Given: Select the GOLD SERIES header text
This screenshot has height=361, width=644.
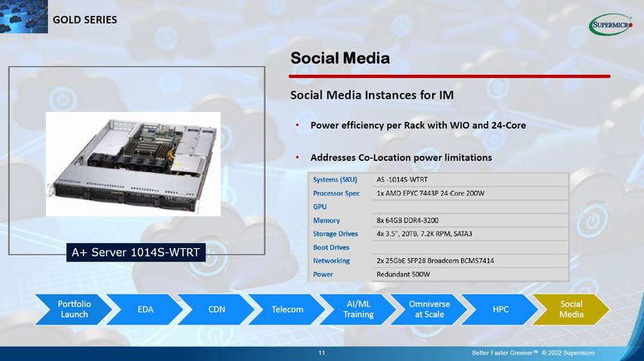Looking at the screenshot, I should coord(85,20).
